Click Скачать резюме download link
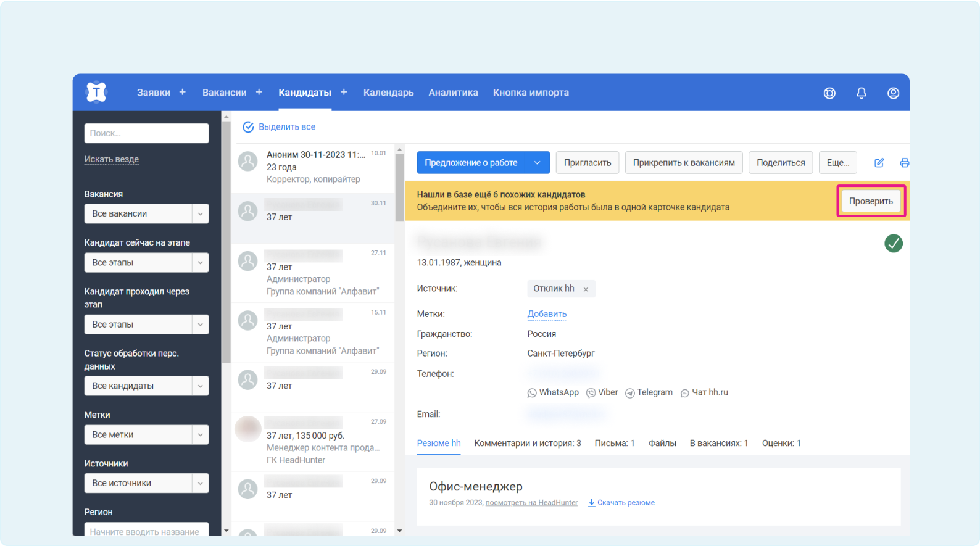Viewport: 980px width, 546px height. [621, 503]
